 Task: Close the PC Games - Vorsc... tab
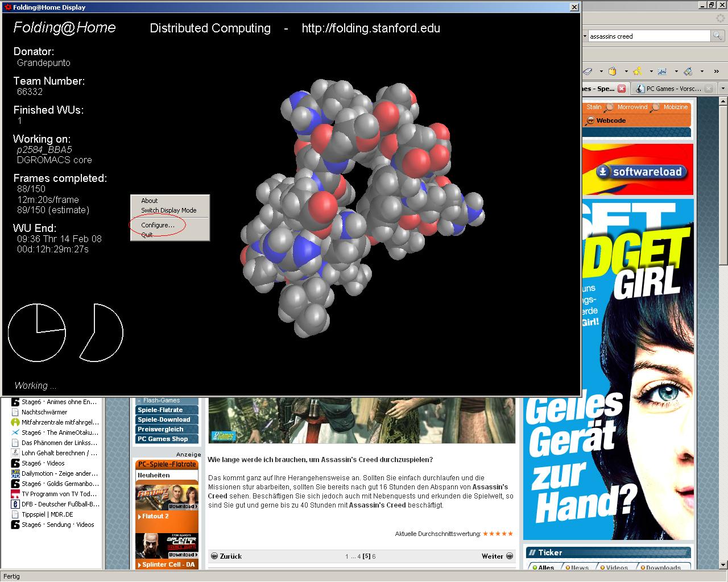[708, 89]
